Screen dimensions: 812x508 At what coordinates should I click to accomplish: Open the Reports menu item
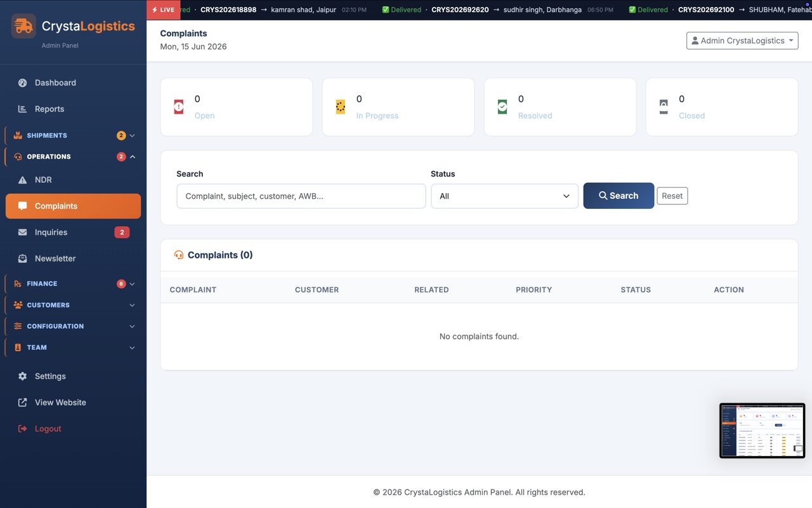(x=73, y=109)
